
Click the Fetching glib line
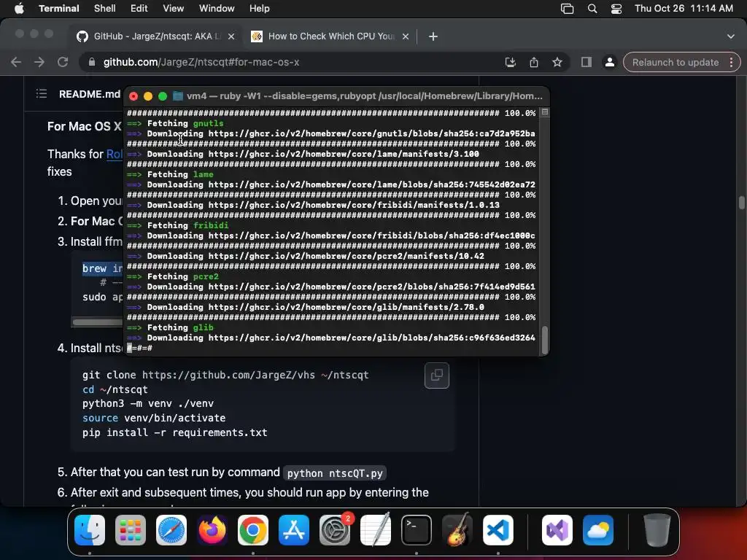tap(170, 327)
